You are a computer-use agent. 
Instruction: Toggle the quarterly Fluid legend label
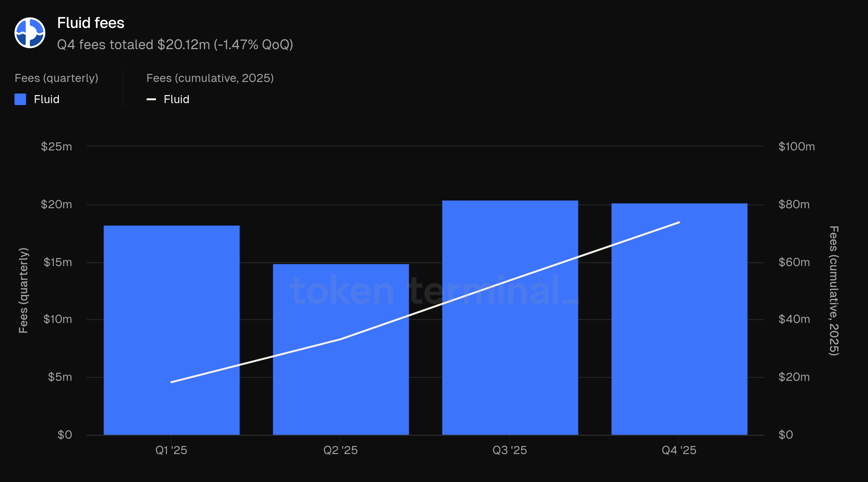pos(47,99)
